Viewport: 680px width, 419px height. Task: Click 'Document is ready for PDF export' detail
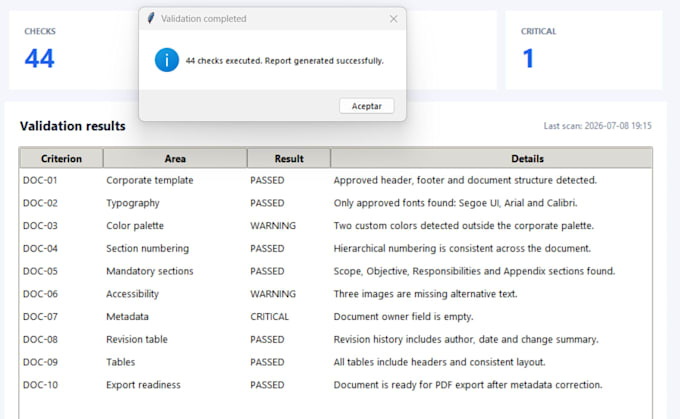[x=468, y=385]
